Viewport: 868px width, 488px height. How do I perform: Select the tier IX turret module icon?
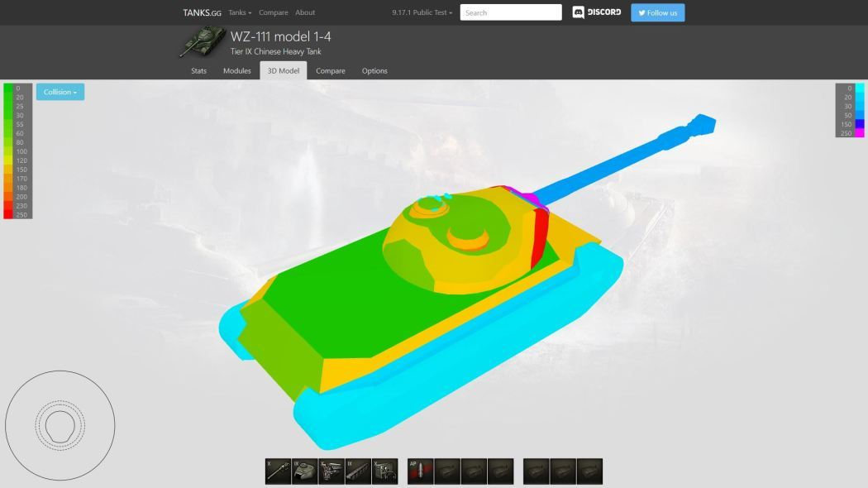(304, 471)
